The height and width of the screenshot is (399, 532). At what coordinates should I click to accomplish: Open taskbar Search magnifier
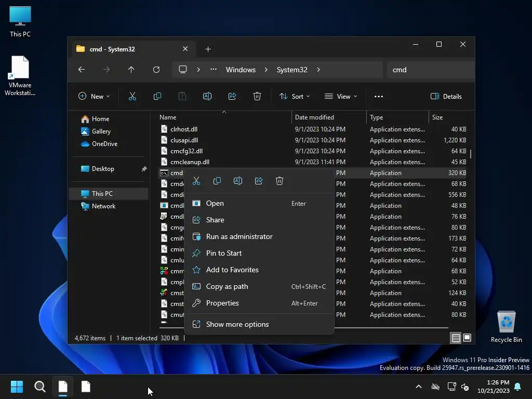coord(39,387)
